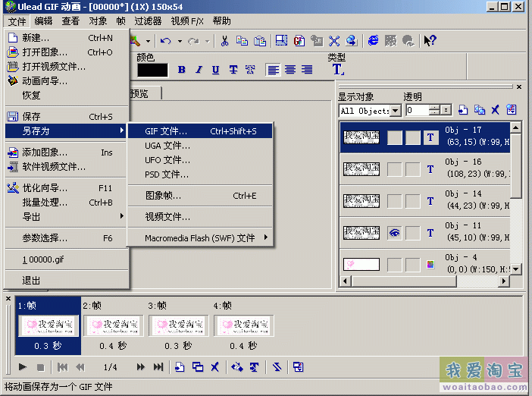The width and height of the screenshot is (532, 396).
Task: Open the undo history dropdown arrow
Action: tap(180, 42)
